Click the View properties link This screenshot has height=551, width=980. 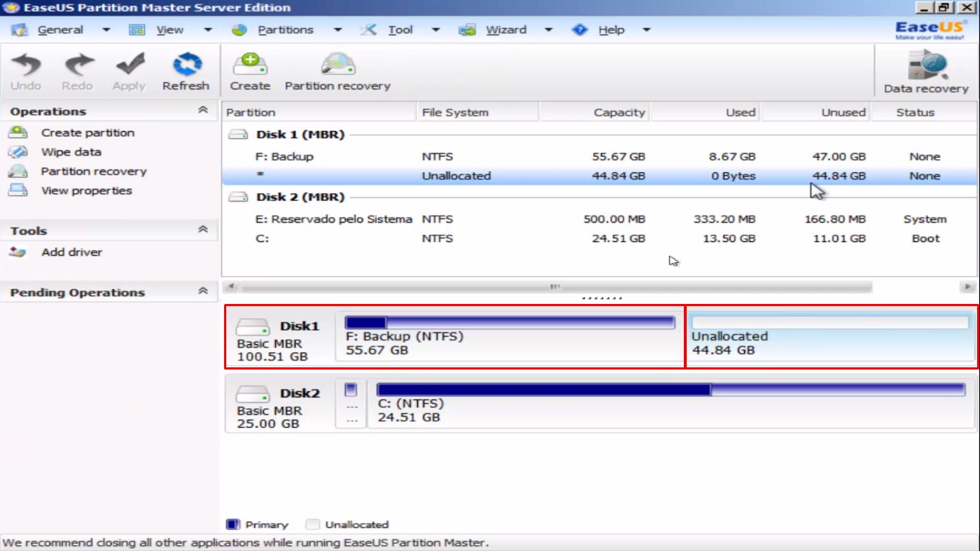pyautogui.click(x=86, y=191)
